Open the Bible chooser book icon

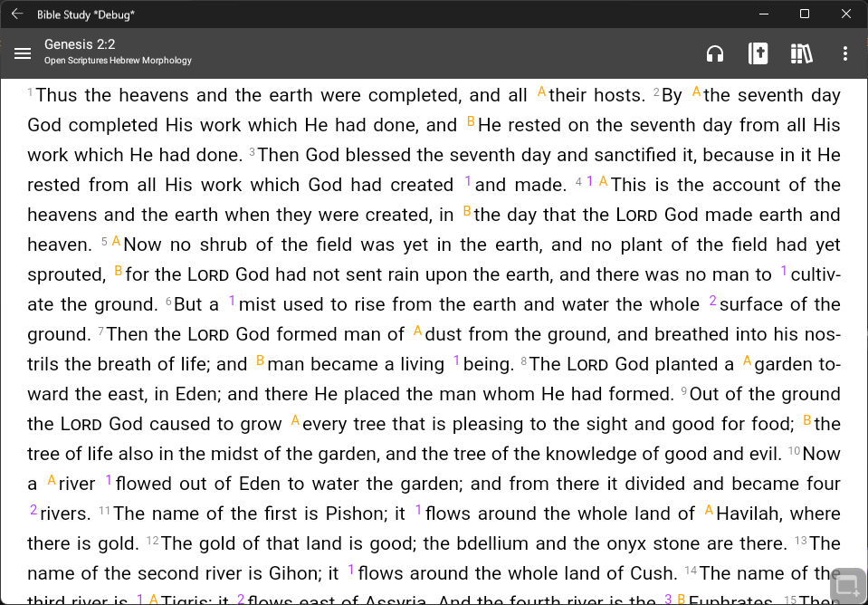pos(758,53)
